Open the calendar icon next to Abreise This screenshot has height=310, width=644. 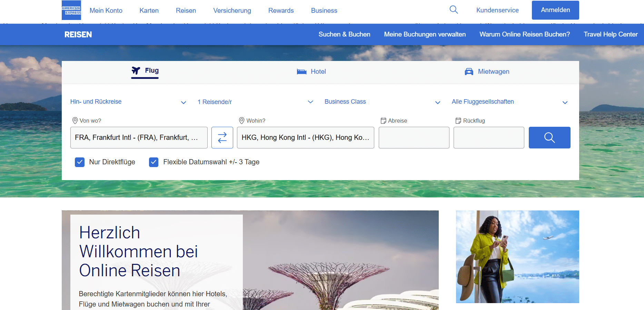(384, 120)
